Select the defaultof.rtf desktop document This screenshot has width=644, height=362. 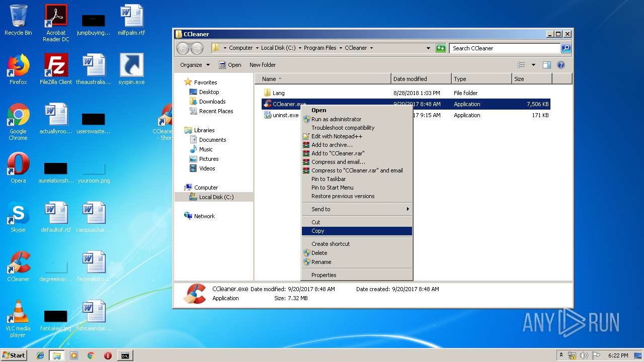point(56,217)
